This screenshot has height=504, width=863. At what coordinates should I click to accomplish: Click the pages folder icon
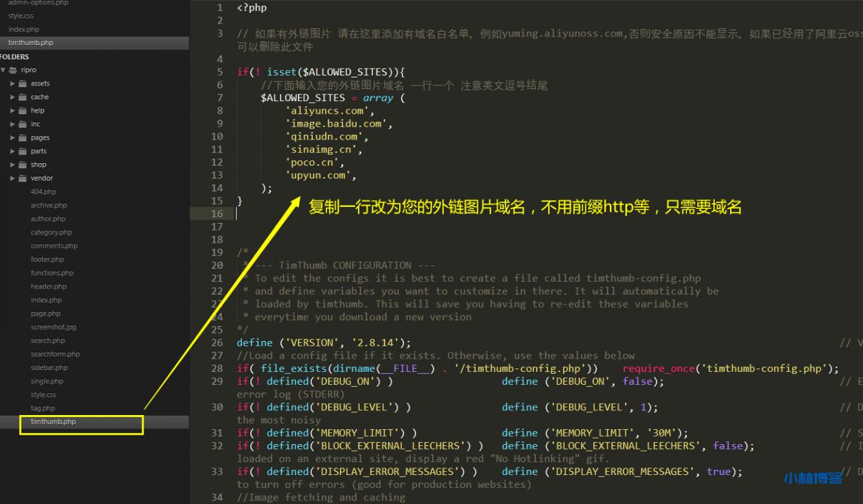pos(23,137)
